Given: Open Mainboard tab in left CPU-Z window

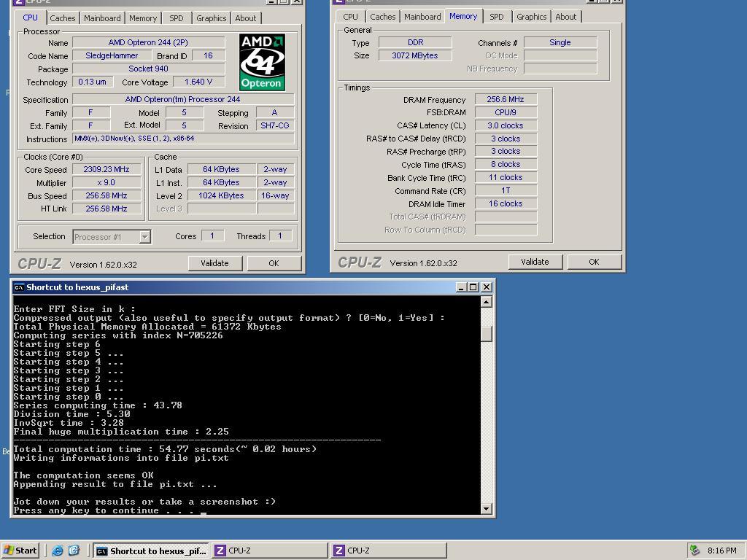Looking at the screenshot, I should tap(102, 18).
